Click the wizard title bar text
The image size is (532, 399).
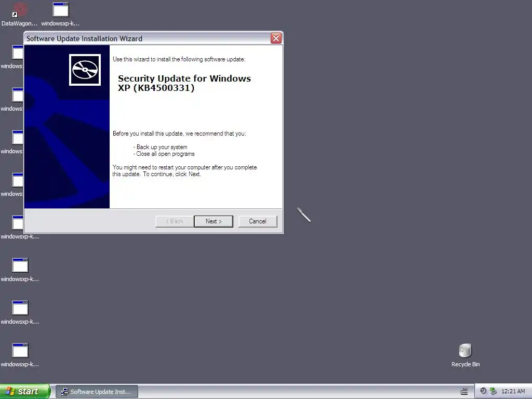pyautogui.click(x=85, y=38)
